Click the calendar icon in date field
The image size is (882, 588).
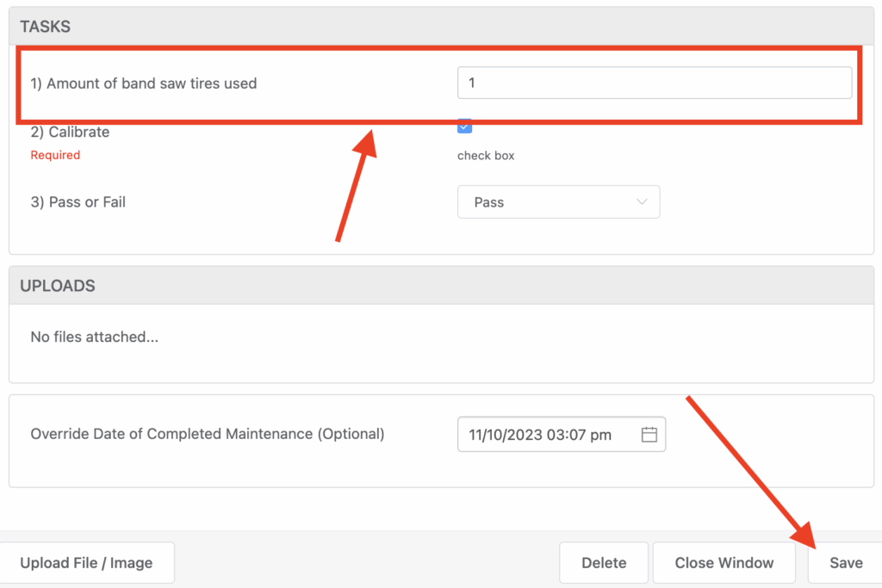[x=649, y=435]
